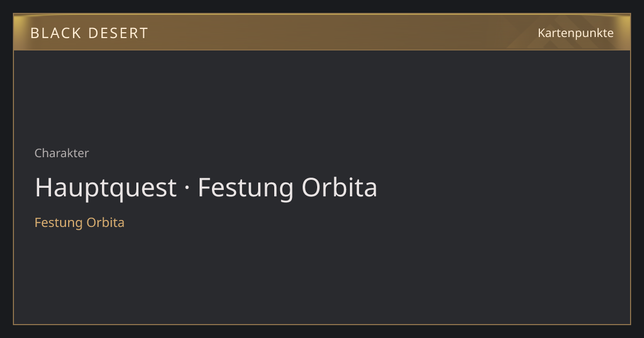Click the dark card body area
Screen dimensions: 644x338
pyautogui.click(x=322, y=187)
